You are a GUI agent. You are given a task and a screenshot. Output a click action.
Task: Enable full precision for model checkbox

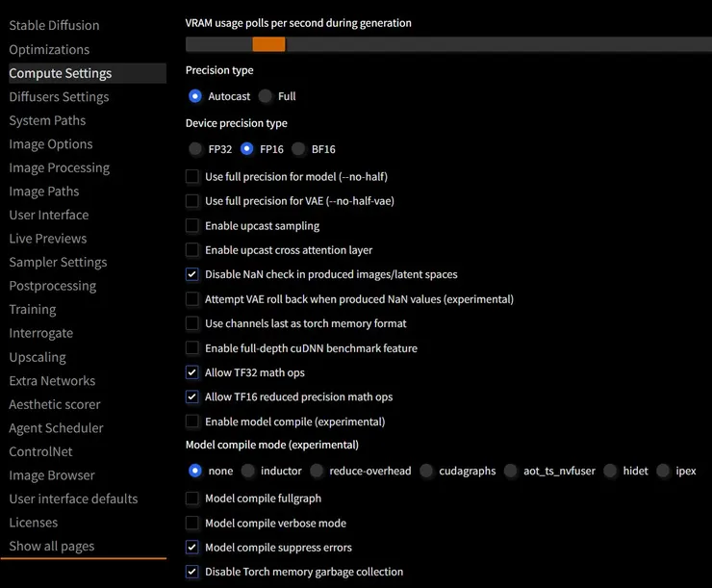tap(192, 177)
